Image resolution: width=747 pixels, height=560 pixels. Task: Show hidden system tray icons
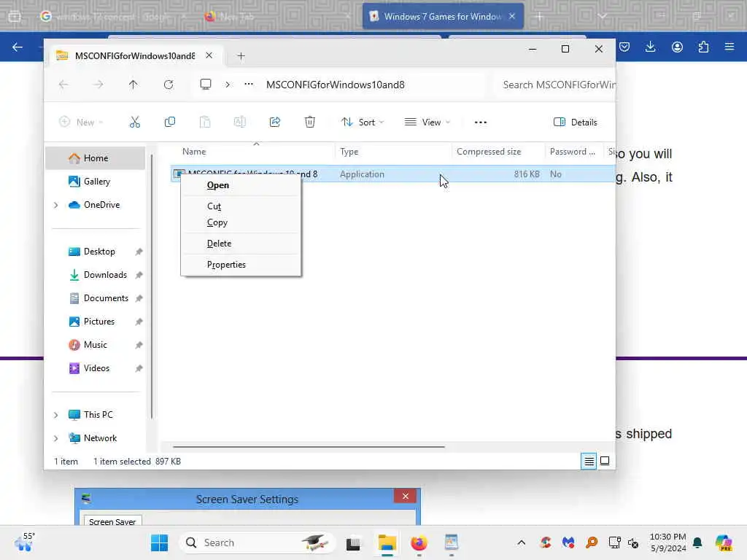pos(521,542)
